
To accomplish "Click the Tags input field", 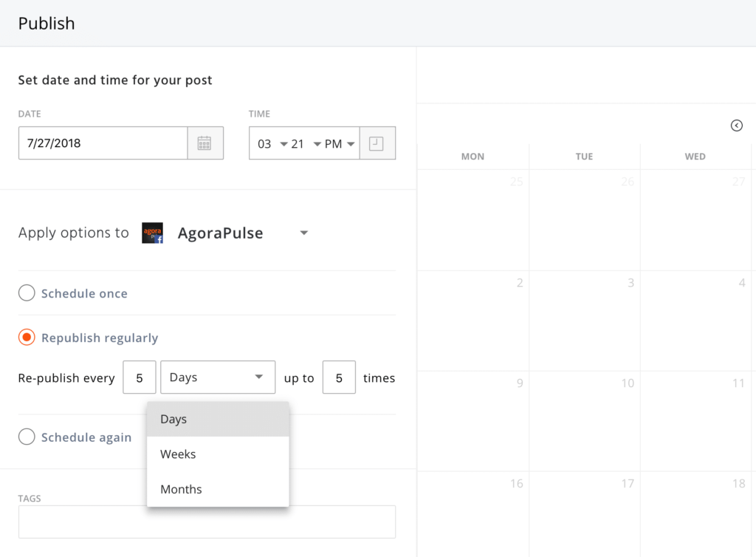I will [x=207, y=522].
